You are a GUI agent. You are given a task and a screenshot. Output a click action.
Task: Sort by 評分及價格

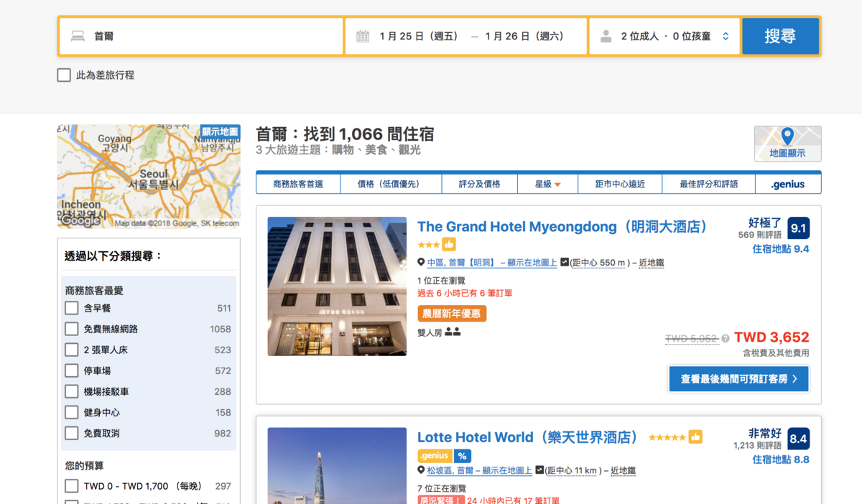[479, 184]
